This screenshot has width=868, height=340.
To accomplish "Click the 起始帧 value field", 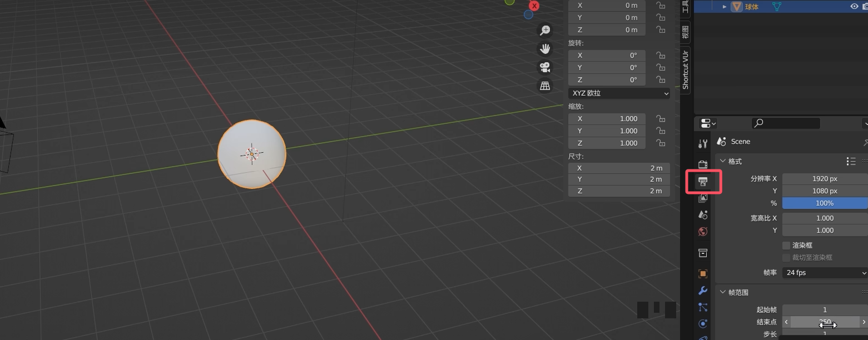I will coord(825,309).
